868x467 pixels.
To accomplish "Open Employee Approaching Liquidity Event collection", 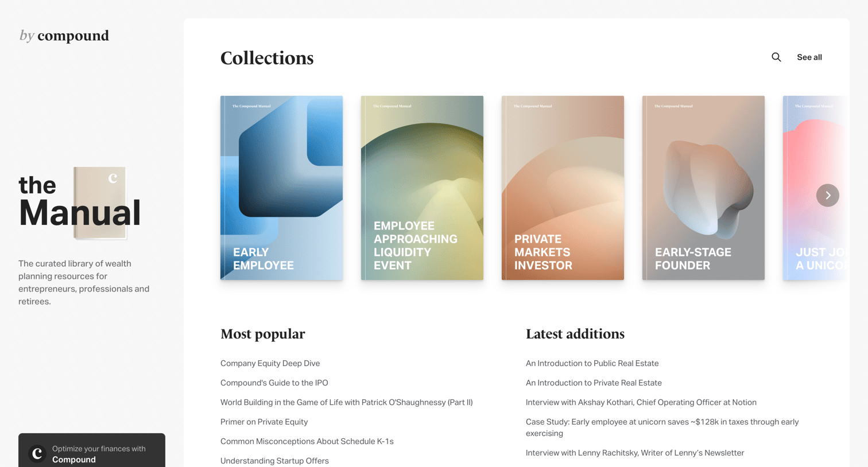I will pyautogui.click(x=422, y=188).
